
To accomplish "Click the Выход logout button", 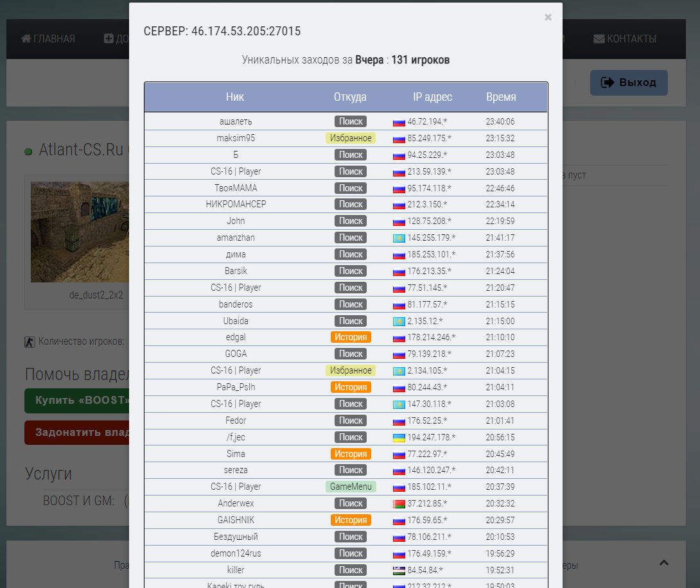I will tap(629, 83).
